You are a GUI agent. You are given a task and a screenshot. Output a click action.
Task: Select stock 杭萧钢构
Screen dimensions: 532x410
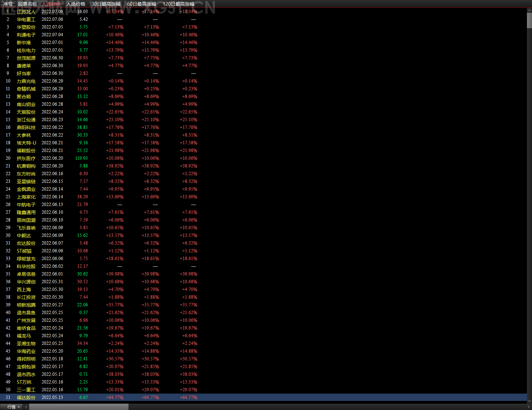(x=26, y=166)
